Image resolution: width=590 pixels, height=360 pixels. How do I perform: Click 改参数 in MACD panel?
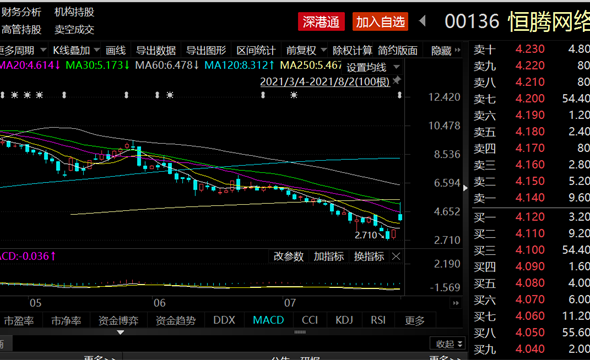click(x=288, y=257)
